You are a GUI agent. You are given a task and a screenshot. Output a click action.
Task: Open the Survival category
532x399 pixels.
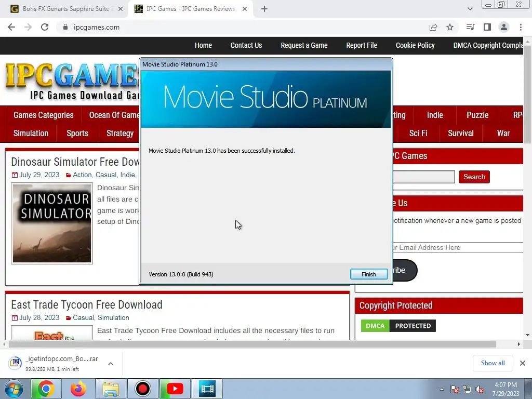(460, 133)
